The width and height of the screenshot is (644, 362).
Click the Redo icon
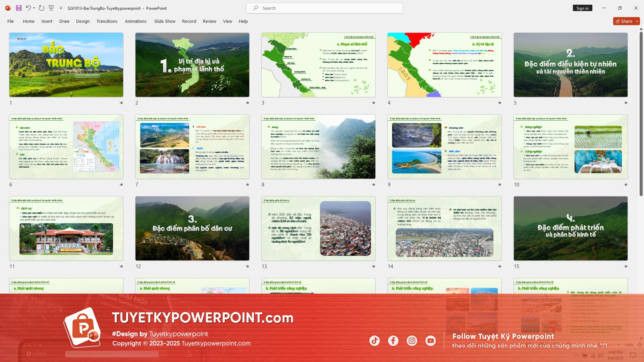(41, 8)
